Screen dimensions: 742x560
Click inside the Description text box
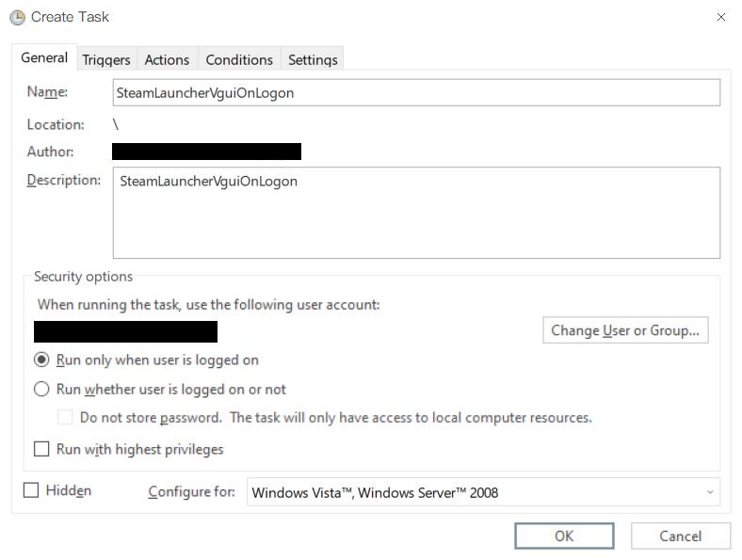416,213
